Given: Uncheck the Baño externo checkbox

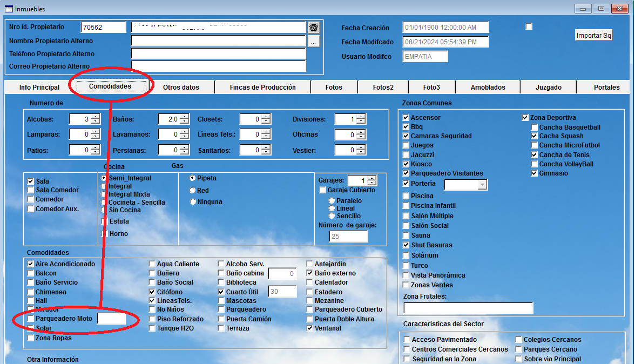Looking at the screenshot, I should (309, 273).
